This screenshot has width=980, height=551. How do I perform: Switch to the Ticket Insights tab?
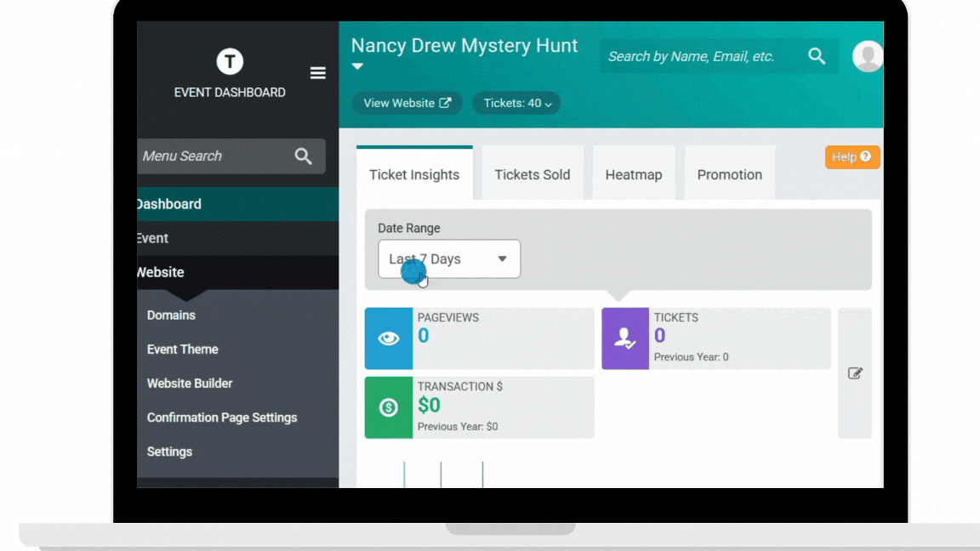tap(414, 174)
